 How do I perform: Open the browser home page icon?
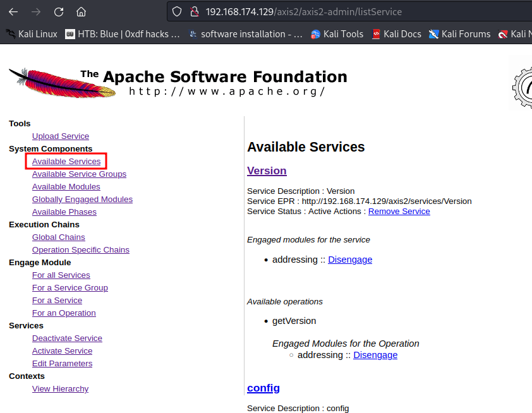tap(81, 12)
